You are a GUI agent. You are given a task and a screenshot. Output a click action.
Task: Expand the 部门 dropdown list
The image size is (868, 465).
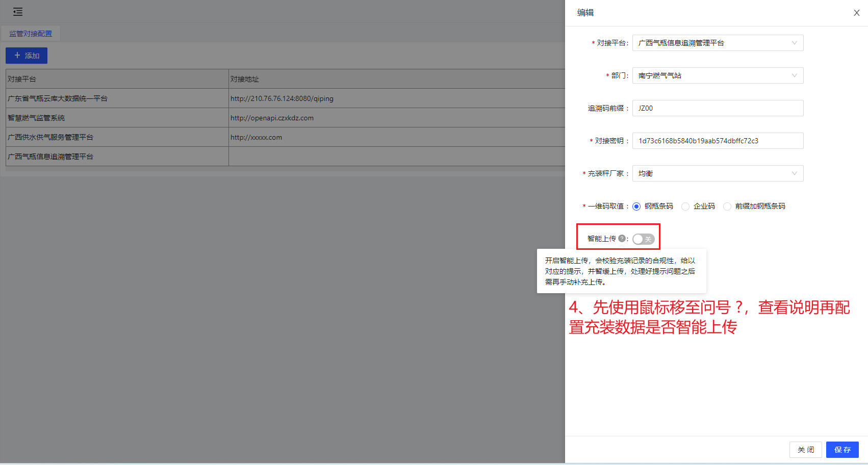718,75
